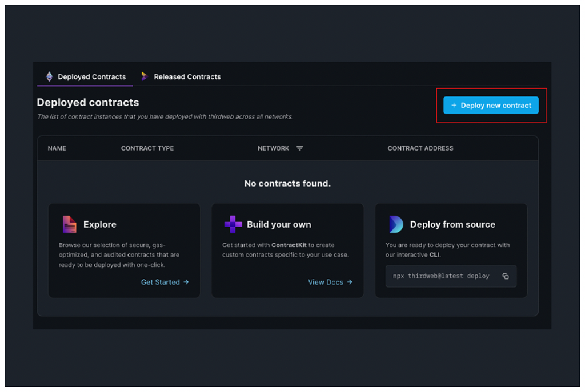Image resolution: width=585 pixels, height=392 pixels.
Task: Select the Deployed Contracts tab label
Action: coord(91,76)
